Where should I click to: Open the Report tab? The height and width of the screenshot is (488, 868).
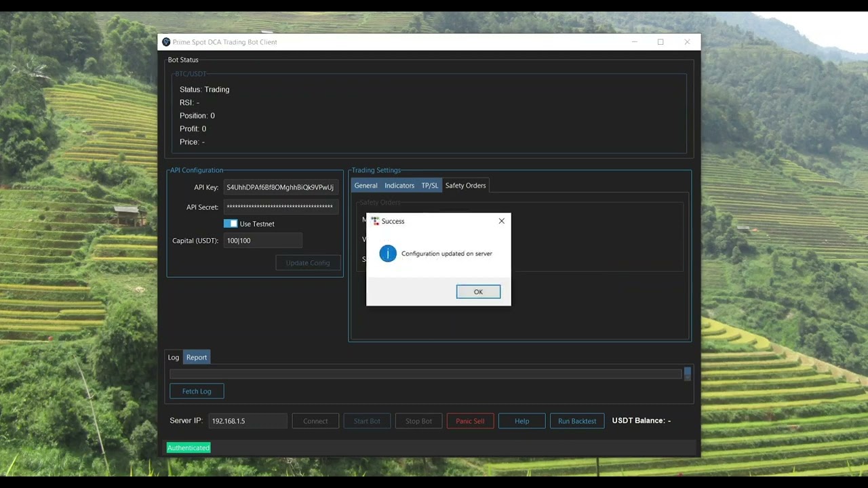pos(197,357)
